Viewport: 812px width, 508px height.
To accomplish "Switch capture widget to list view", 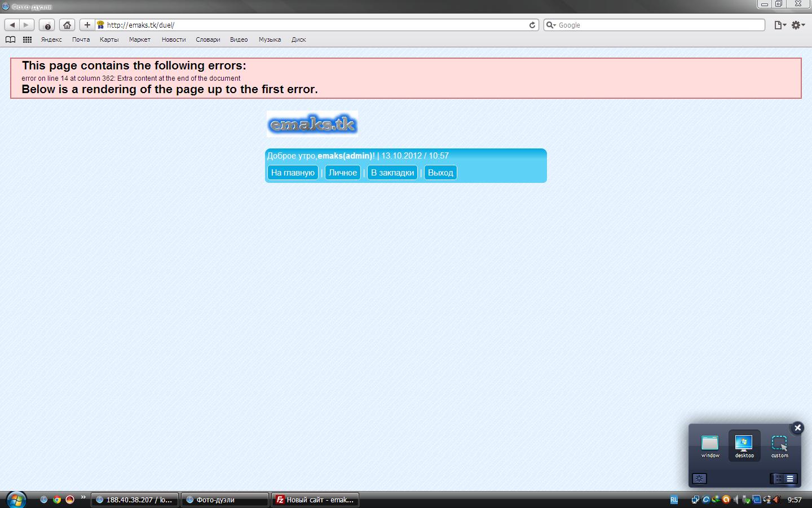I will [791, 479].
